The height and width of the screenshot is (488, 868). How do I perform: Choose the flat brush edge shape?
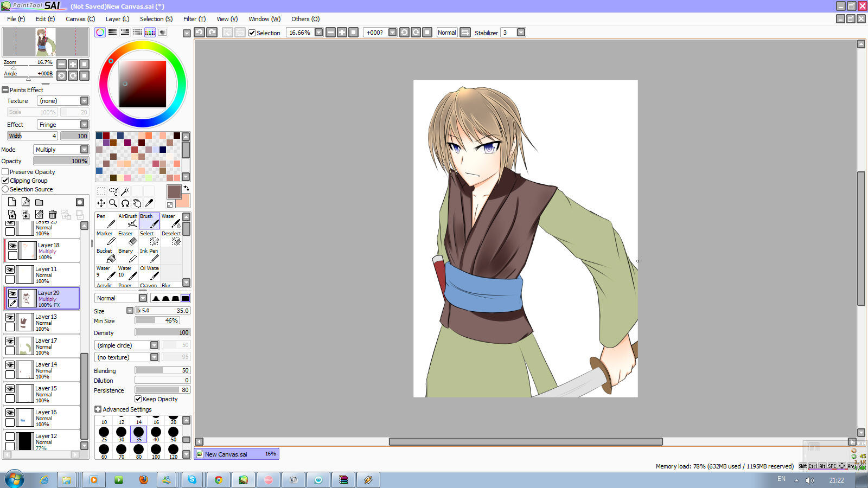click(186, 298)
